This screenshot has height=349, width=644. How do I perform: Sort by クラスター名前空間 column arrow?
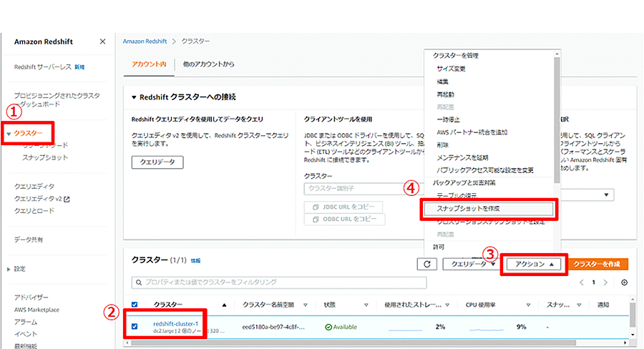[305, 305]
